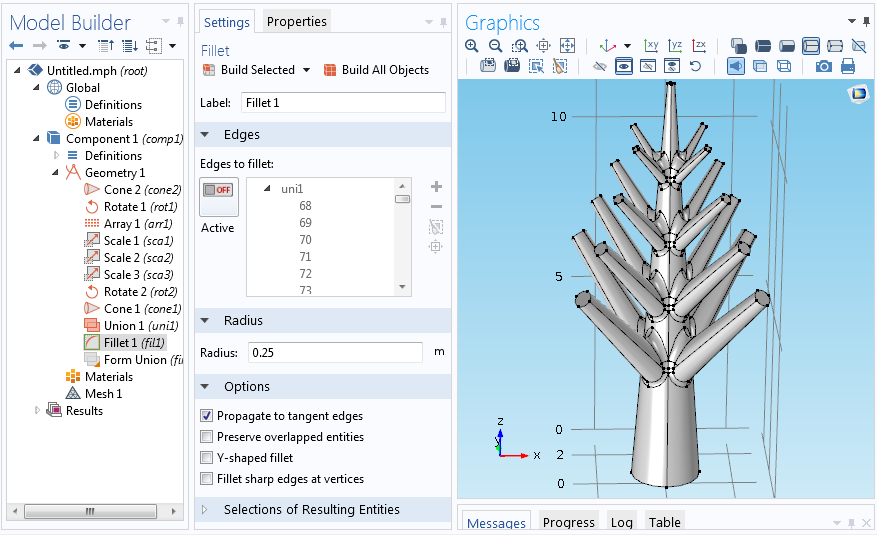Click the Zoom Extents icon

coord(567,46)
